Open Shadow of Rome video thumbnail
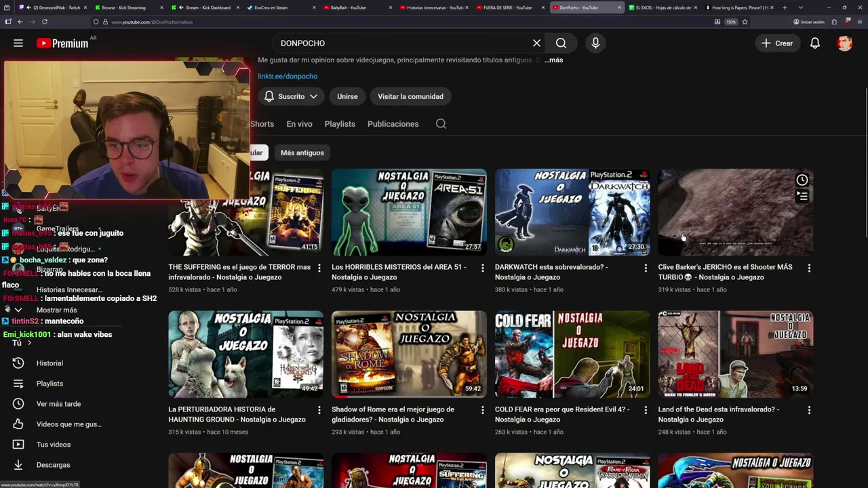The image size is (868, 488). point(409,354)
